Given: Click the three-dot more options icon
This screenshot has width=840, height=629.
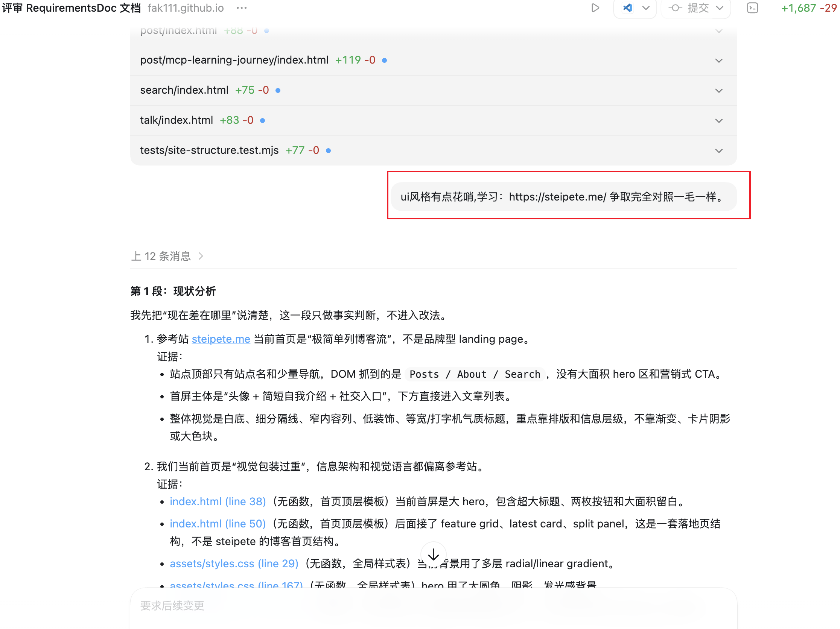Looking at the screenshot, I should pos(242,8).
